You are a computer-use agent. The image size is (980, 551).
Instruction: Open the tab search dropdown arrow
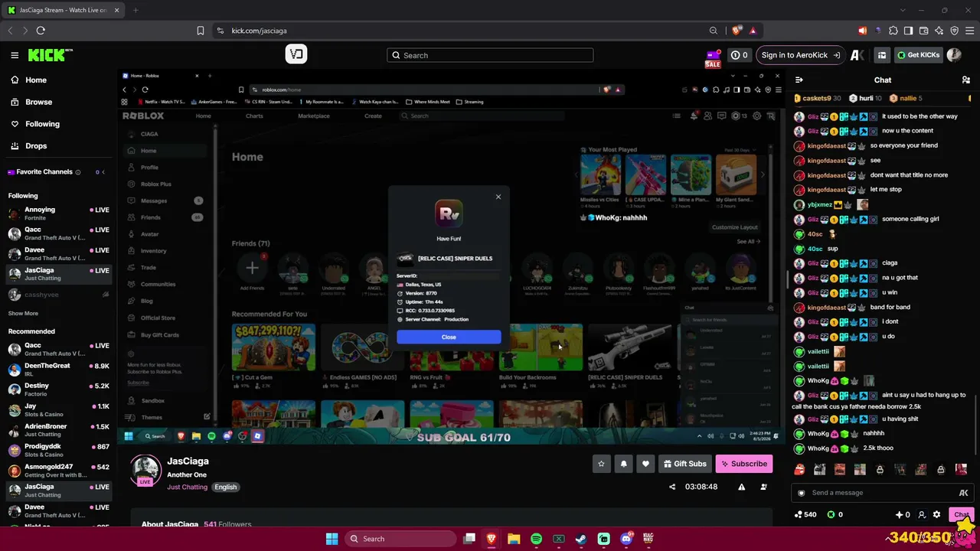coord(903,10)
